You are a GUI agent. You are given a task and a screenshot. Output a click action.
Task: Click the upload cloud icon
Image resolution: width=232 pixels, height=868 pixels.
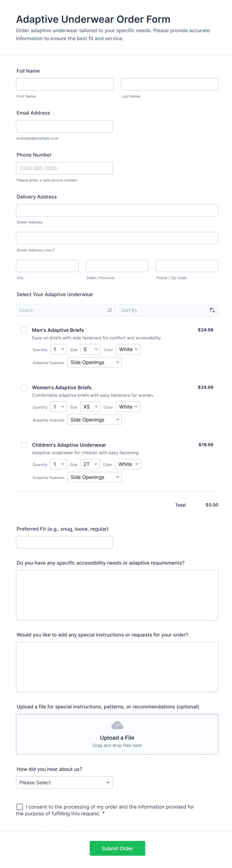tap(117, 725)
